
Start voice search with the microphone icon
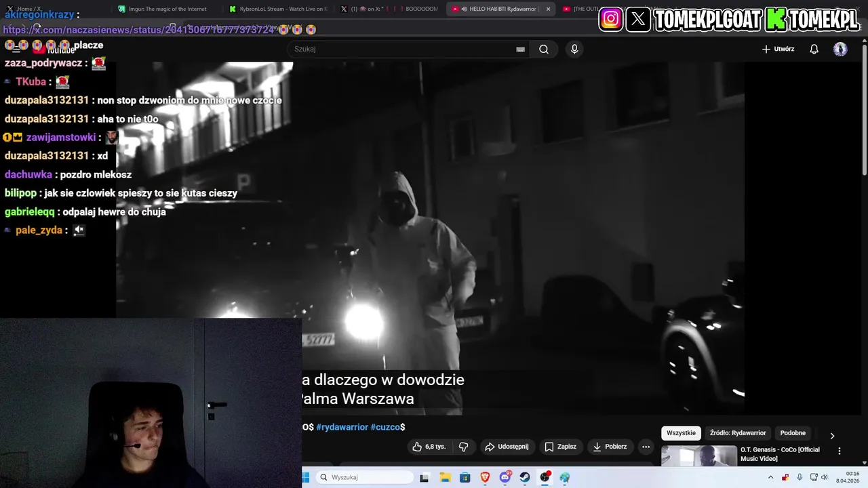click(574, 49)
